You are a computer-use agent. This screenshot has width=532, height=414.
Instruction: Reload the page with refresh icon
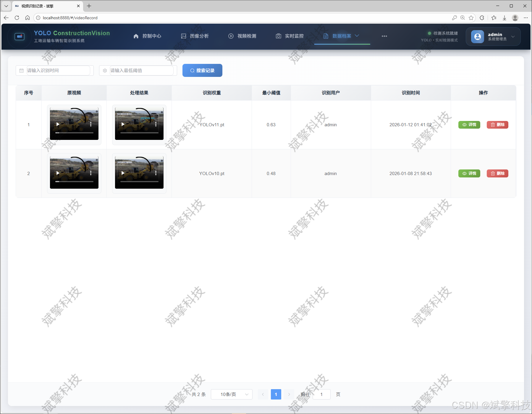coord(17,18)
